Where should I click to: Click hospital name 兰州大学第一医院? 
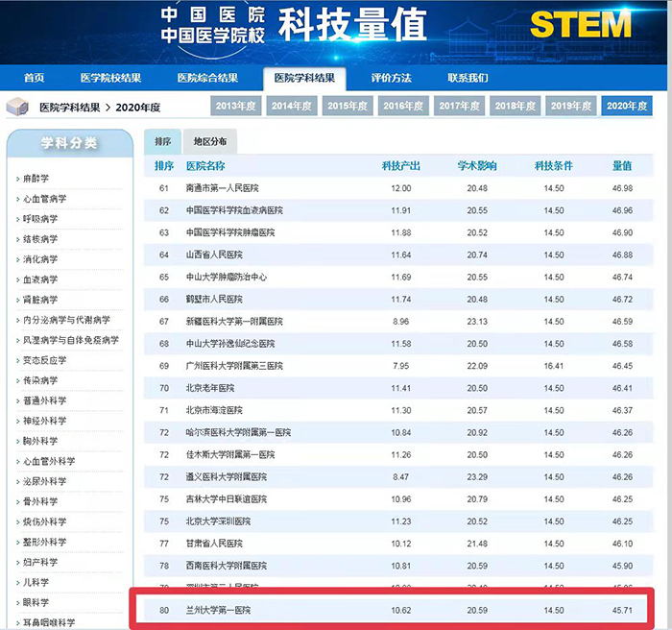pyautogui.click(x=218, y=610)
